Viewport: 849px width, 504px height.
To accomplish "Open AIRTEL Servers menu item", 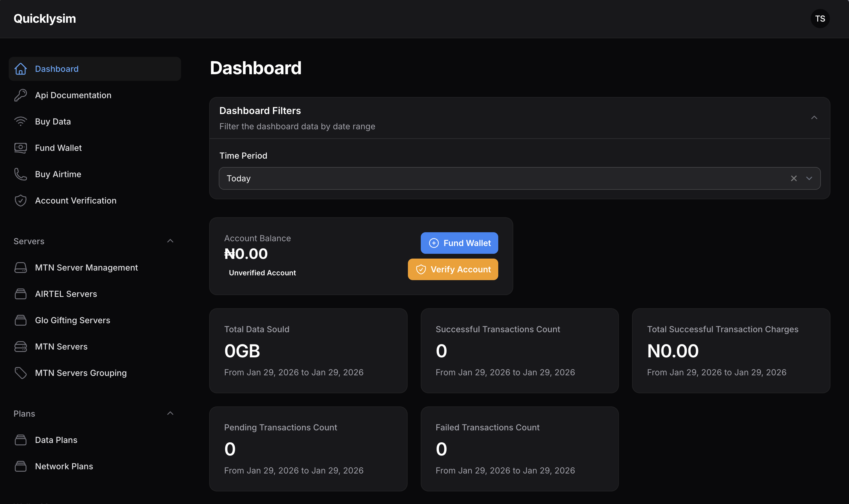I will click(66, 294).
